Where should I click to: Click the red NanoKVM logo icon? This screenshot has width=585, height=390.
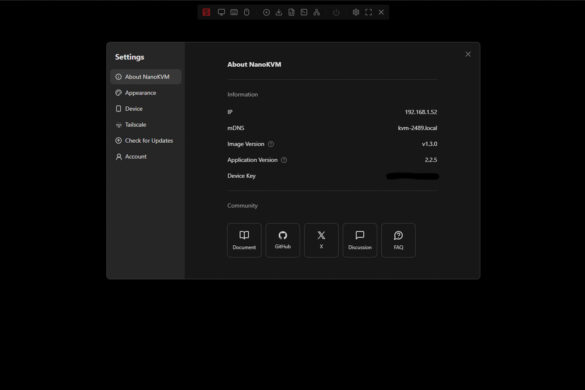click(x=206, y=12)
